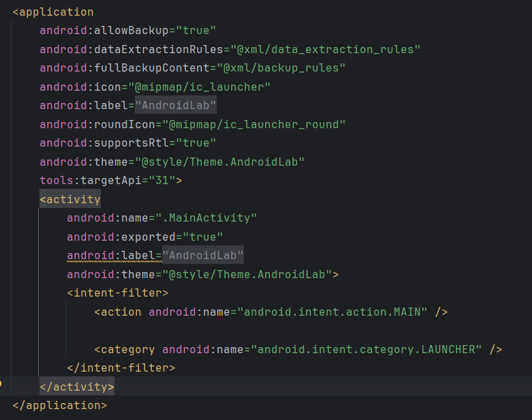Click the opening <intent-filter> tag
The width and height of the screenshot is (532, 420).
tap(118, 293)
